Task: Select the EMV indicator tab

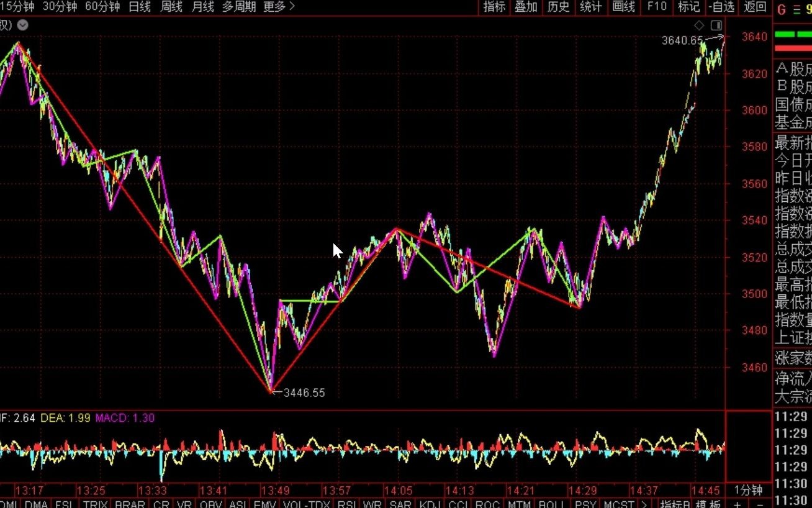Action: [x=264, y=504]
